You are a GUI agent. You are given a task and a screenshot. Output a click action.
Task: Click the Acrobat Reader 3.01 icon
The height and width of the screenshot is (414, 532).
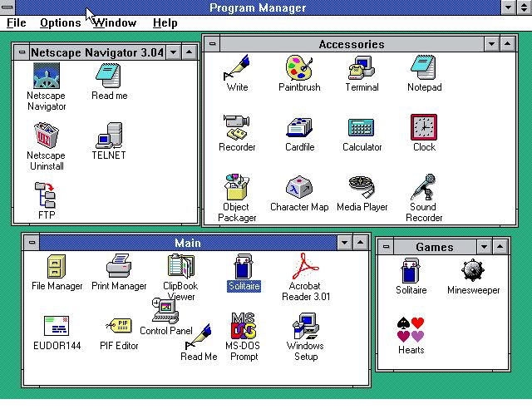point(306,268)
